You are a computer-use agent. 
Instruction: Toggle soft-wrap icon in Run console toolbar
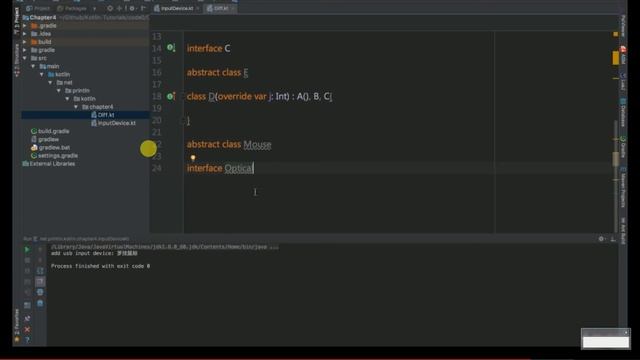coord(40,271)
